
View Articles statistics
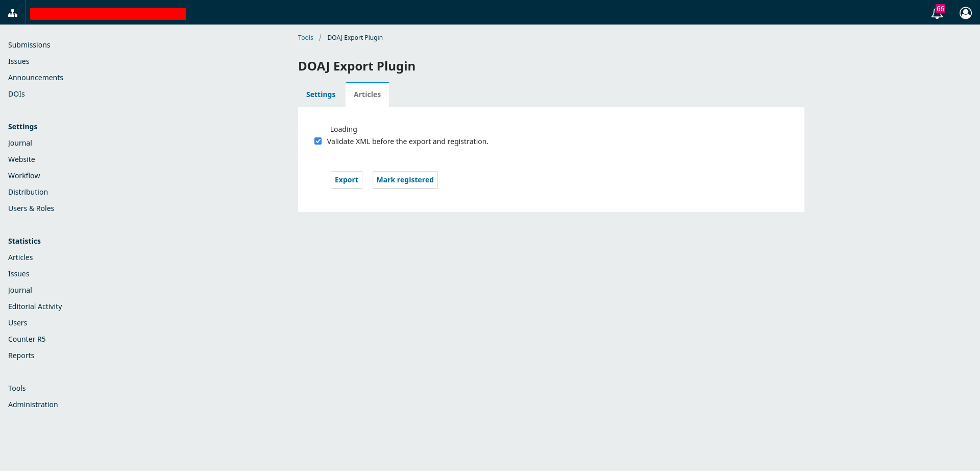(20, 257)
